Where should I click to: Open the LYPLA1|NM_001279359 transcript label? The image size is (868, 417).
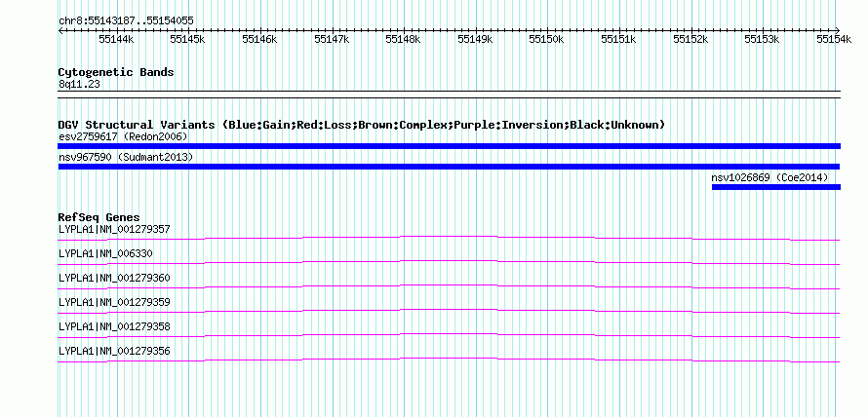114,302
